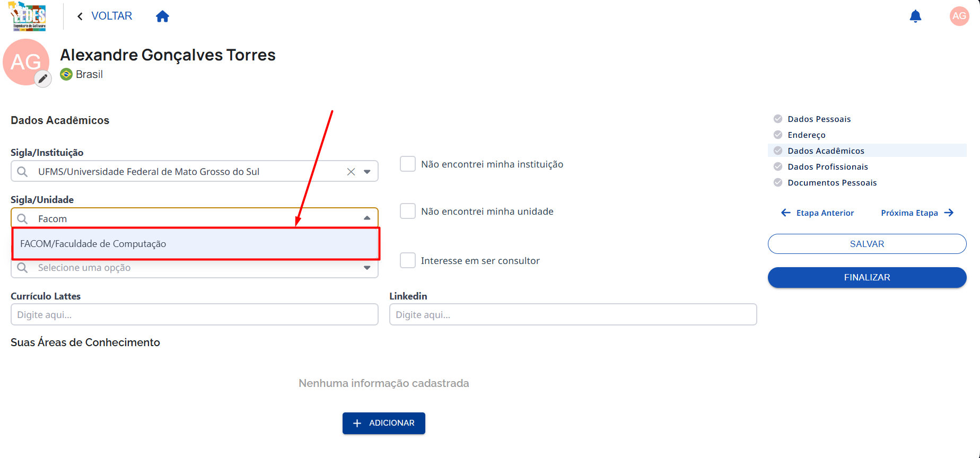The height and width of the screenshot is (458, 980).
Task: Click the VOLTAR link
Action: click(x=111, y=16)
